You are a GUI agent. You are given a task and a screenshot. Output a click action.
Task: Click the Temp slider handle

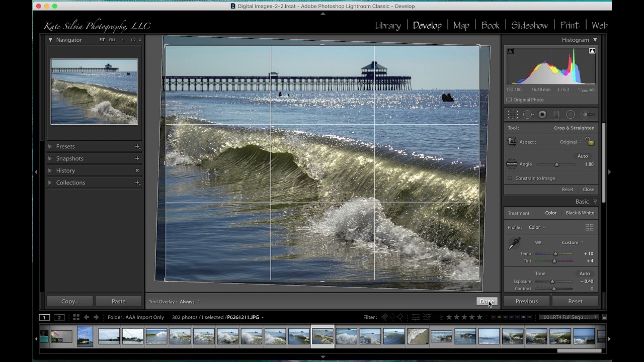point(555,254)
